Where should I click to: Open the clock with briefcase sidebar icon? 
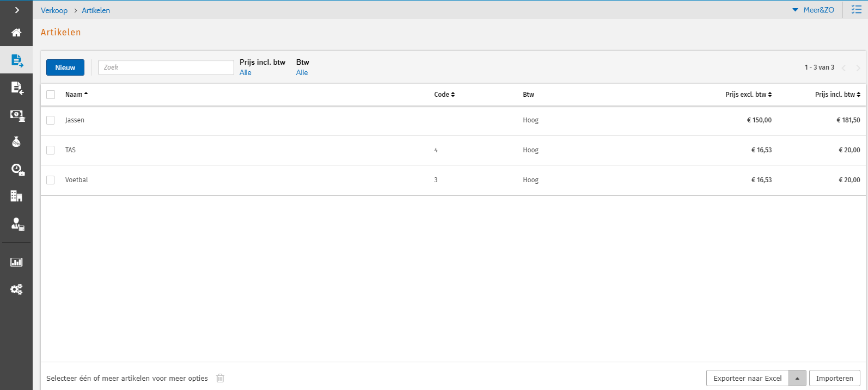tap(16, 169)
